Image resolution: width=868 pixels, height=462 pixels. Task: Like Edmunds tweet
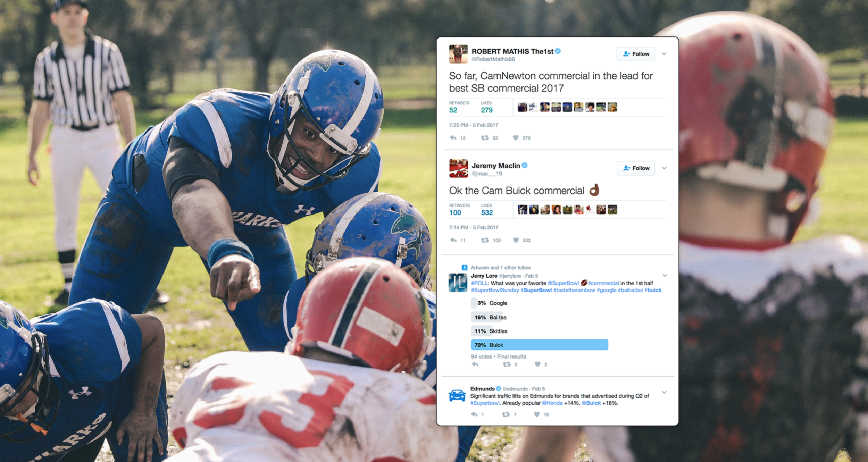(537, 414)
